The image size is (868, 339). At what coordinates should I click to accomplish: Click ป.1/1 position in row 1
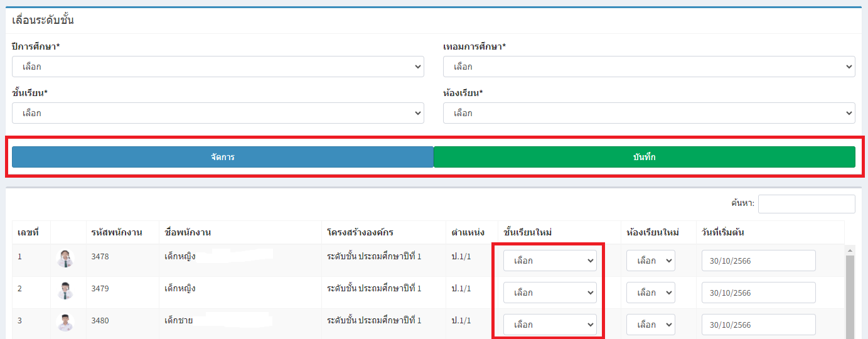click(463, 256)
